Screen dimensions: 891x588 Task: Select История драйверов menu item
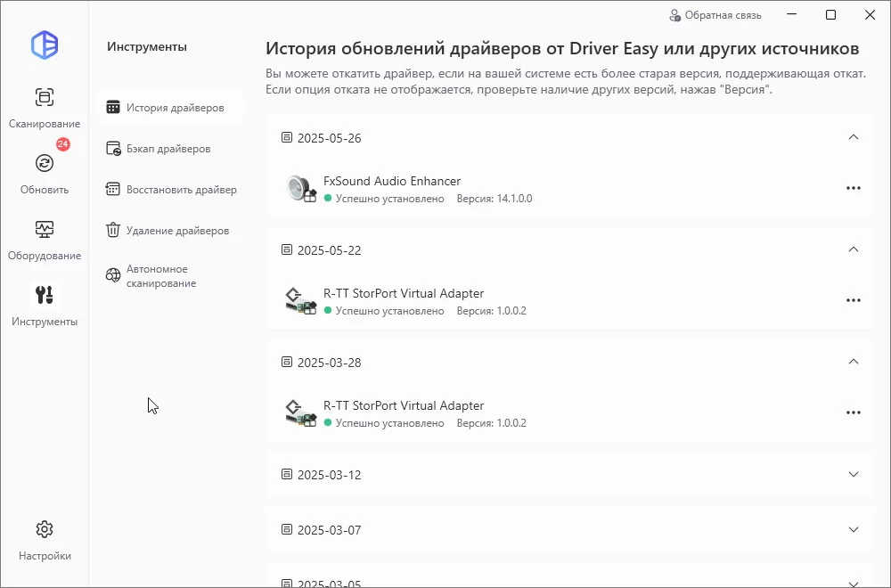170,108
